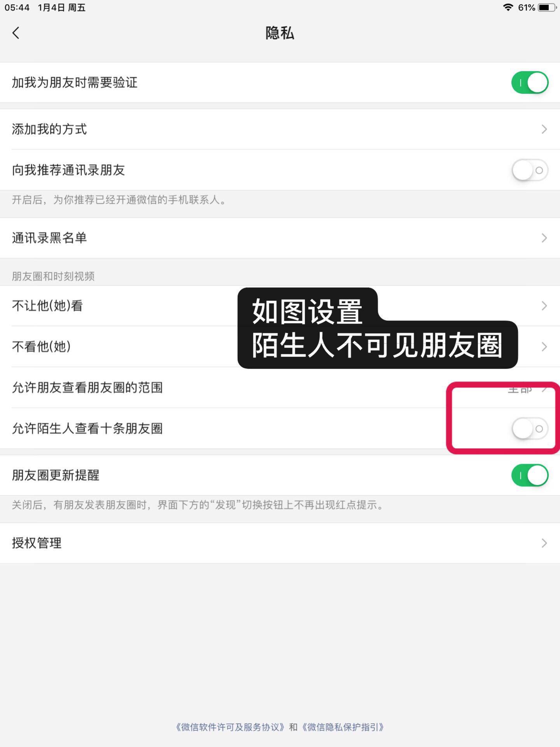The image size is (560, 747).
Task: Open 微信隐私保护指引 link
Action: click(343, 727)
